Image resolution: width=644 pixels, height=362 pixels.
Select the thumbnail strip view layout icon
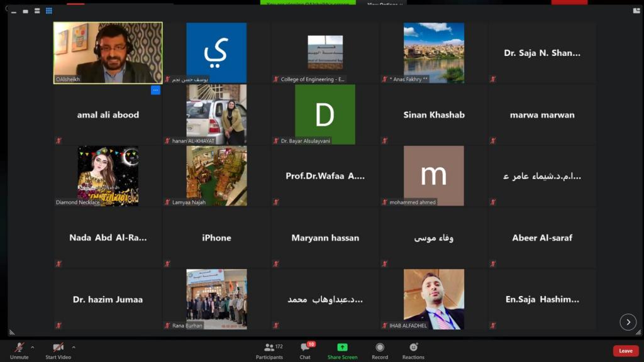[x=26, y=11]
